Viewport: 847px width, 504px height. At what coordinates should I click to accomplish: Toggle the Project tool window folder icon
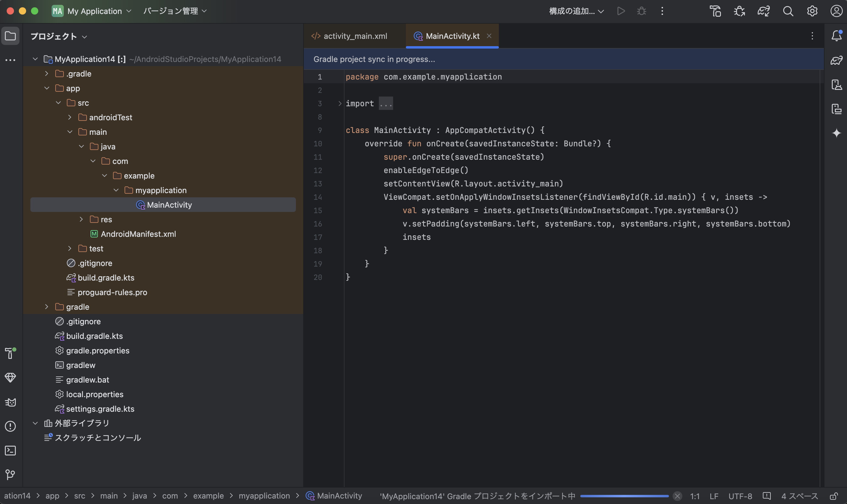click(10, 36)
